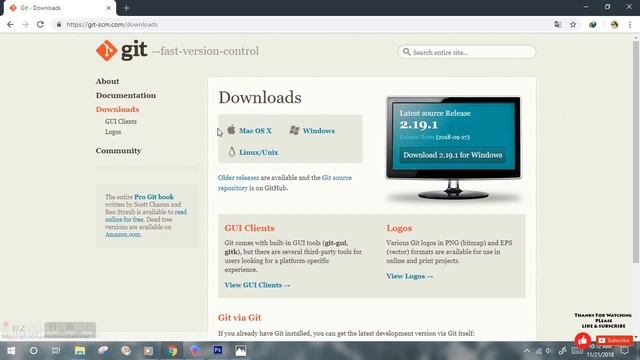This screenshot has height=360, width=640.
Task: Click the Windows logo icon
Action: coord(294,130)
